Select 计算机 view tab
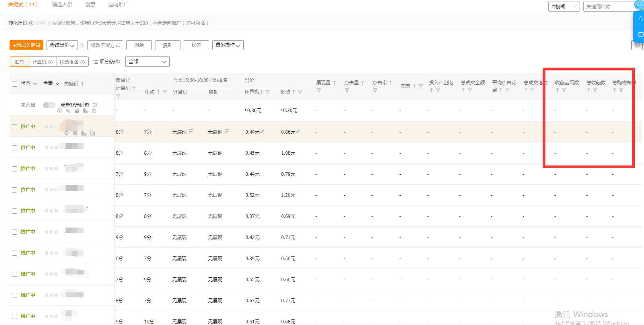Image resolution: width=644 pixels, height=325 pixels. [42, 62]
